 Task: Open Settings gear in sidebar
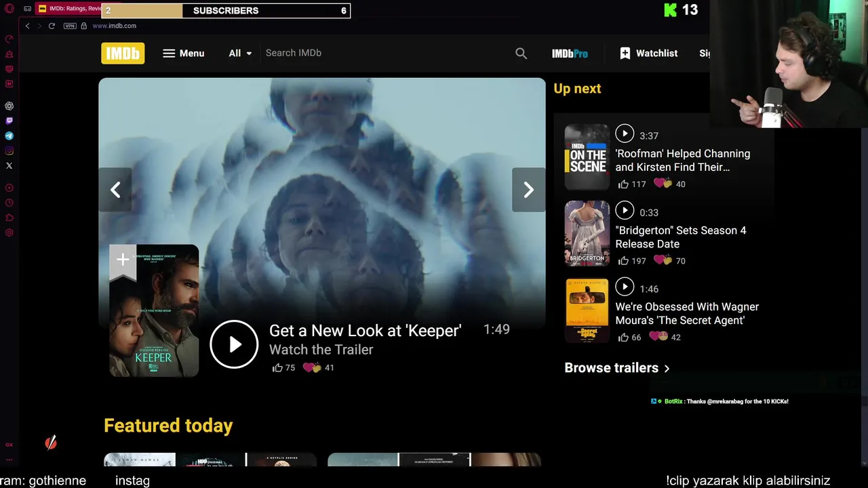click(x=9, y=232)
